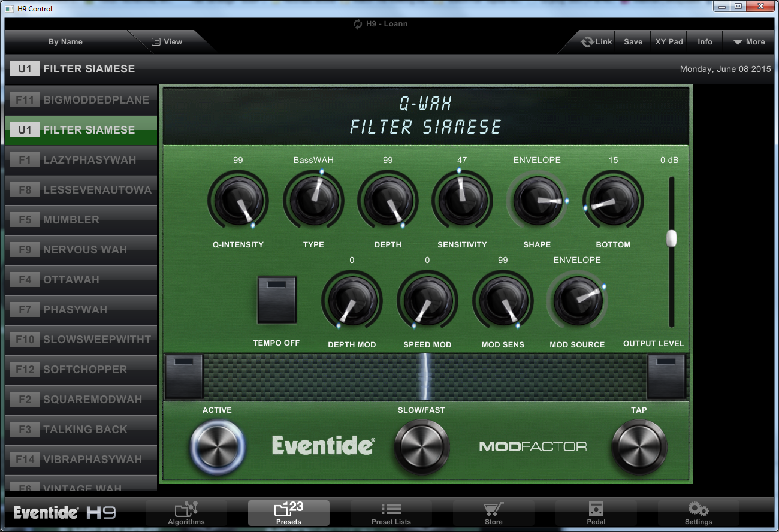Toggle the Tempo Off switch
This screenshot has width=779, height=532.
tap(277, 300)
